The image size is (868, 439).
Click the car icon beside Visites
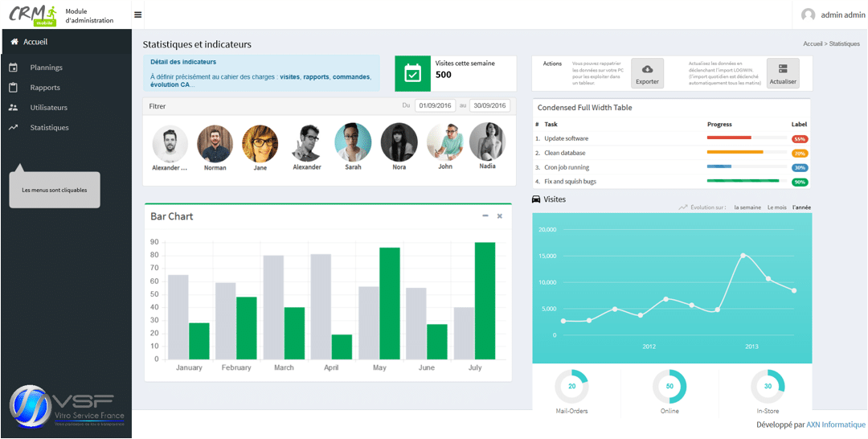536,199
